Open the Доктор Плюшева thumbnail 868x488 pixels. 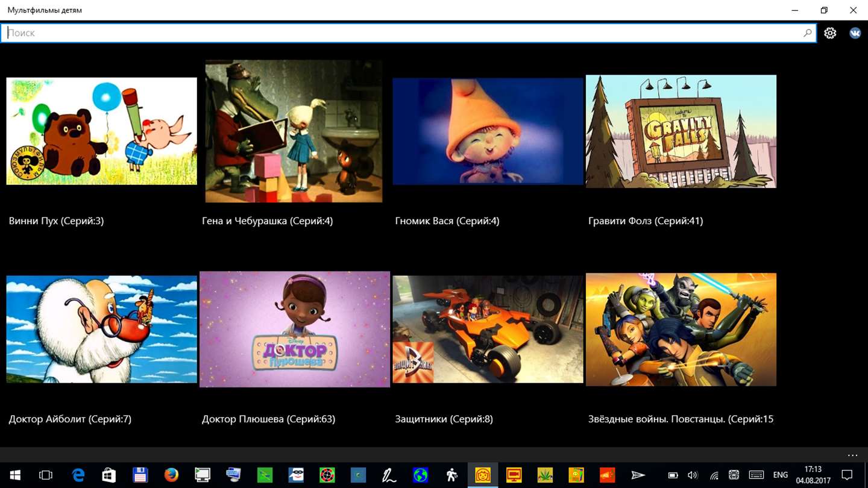[x=295, y=329]
